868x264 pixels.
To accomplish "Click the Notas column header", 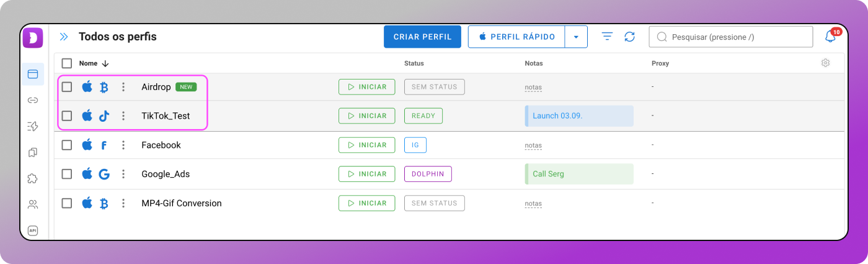I will tap(534, 63).
